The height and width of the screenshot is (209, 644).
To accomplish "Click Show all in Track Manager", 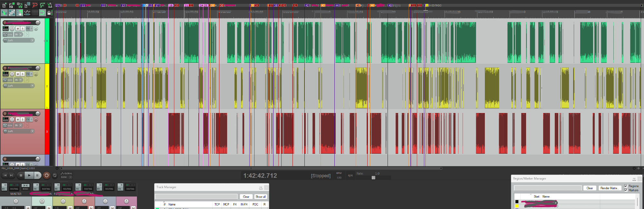I will (260, 197).
